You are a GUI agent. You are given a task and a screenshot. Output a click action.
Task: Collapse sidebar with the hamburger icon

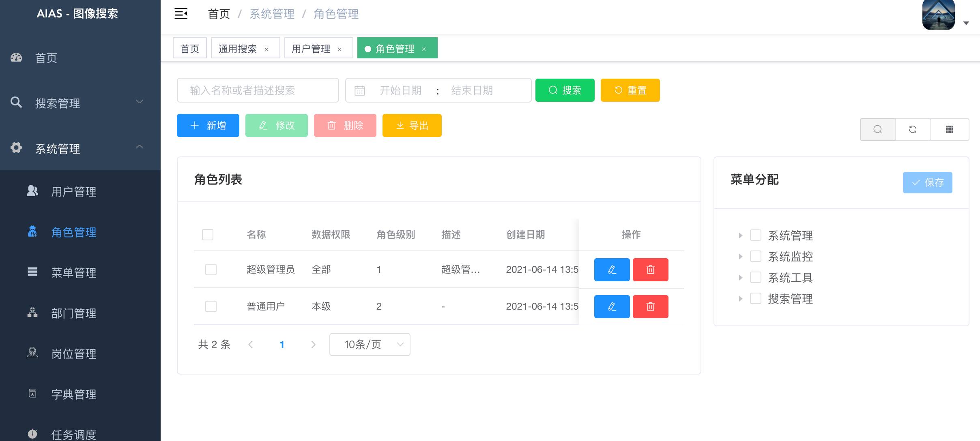(181, 14)
